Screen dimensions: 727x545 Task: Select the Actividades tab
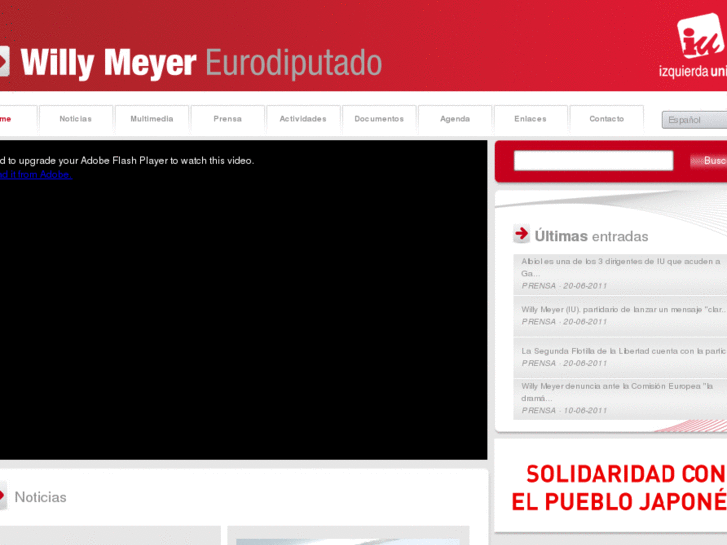click(x=303, y=119)
